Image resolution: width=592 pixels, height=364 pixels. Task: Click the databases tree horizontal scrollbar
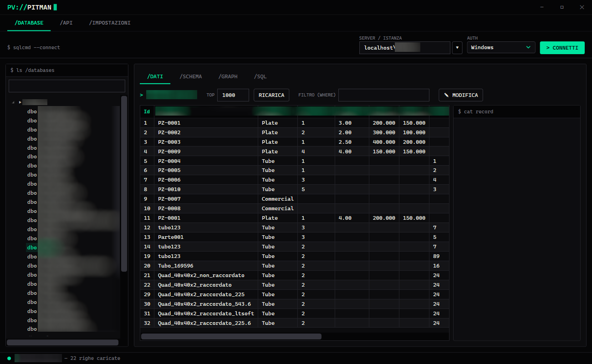[62, 342]
